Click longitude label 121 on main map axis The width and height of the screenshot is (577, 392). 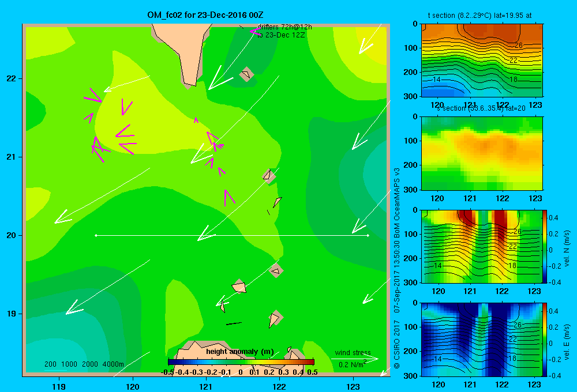point(206,386)
